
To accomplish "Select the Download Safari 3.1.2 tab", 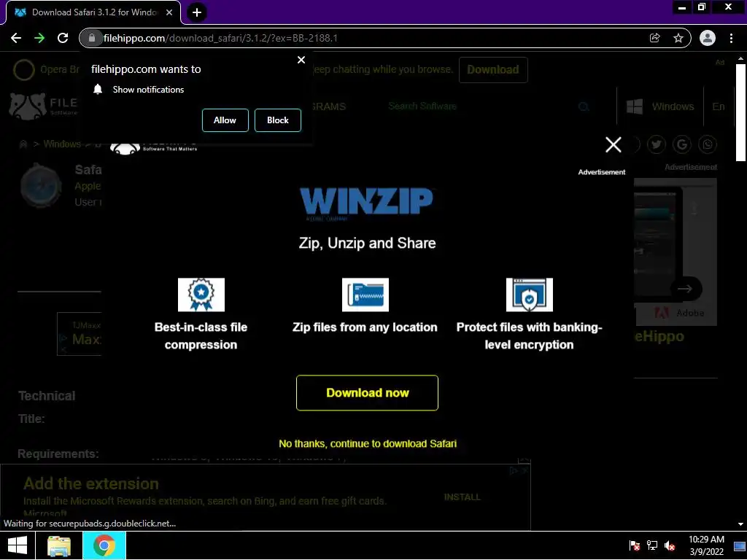I will [x=93, y=12].
